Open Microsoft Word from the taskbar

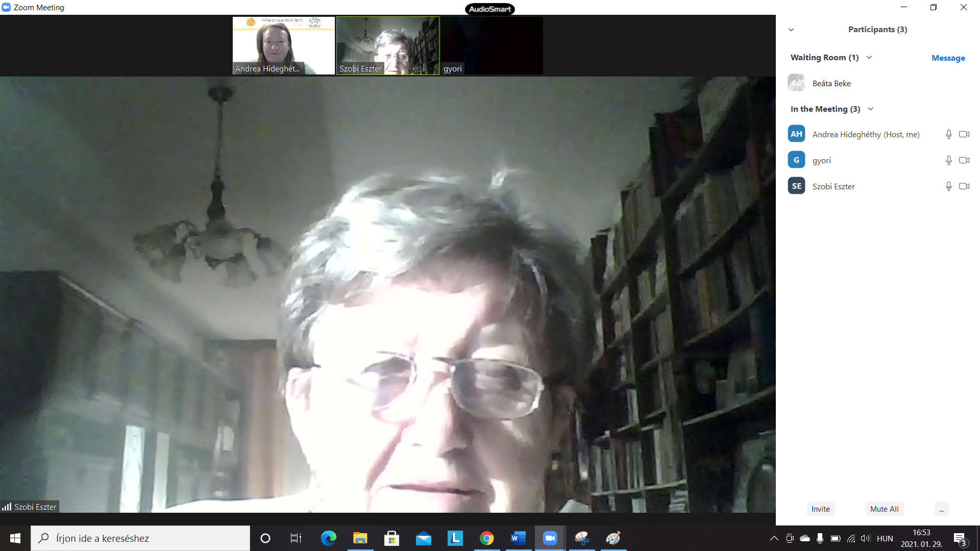tap(518, 538)
